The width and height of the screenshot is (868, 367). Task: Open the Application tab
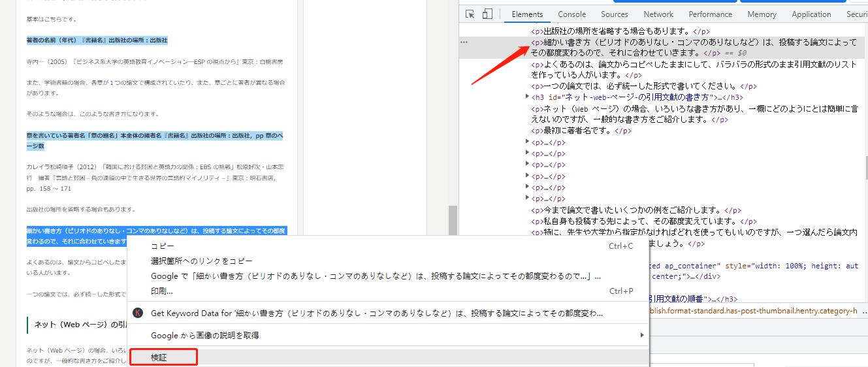tap(811, 14)
